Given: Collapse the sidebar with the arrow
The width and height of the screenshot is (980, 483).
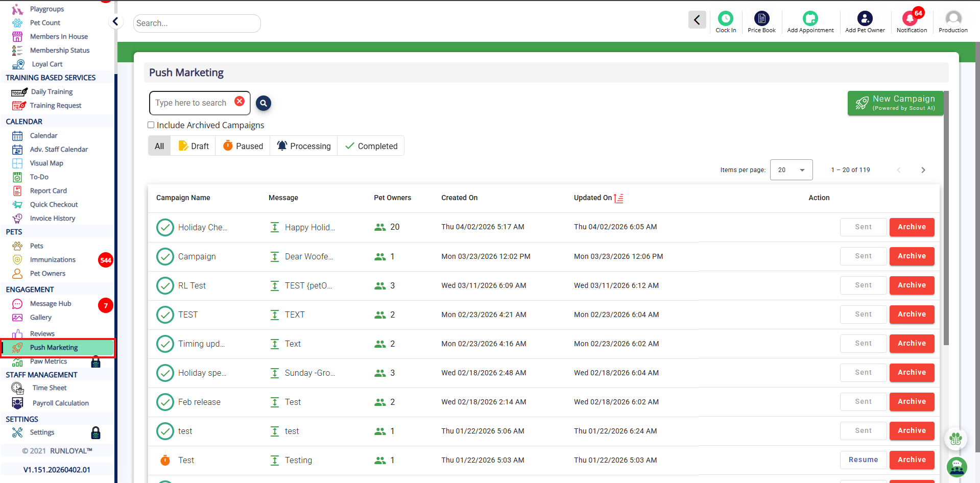Looking at the screenshot, I should coord(115,21).
